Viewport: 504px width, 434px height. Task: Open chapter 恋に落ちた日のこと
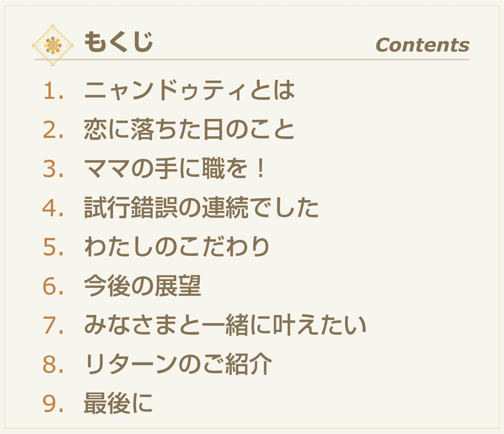189,130
